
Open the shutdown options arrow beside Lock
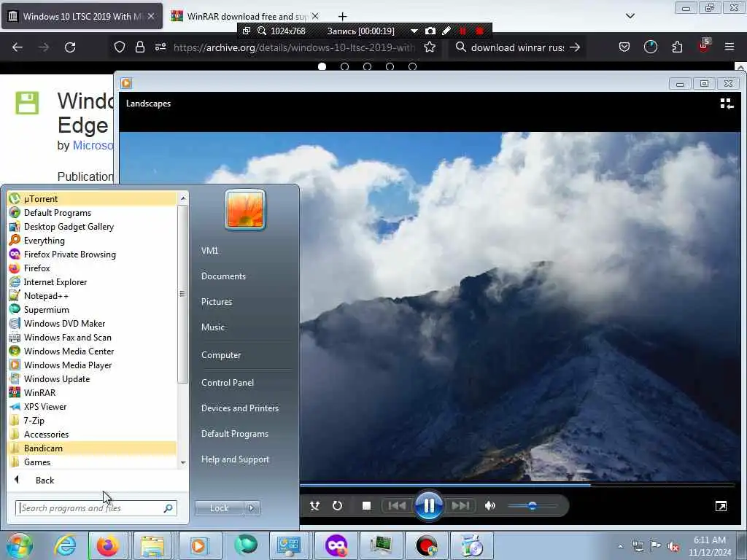[252, 508]
